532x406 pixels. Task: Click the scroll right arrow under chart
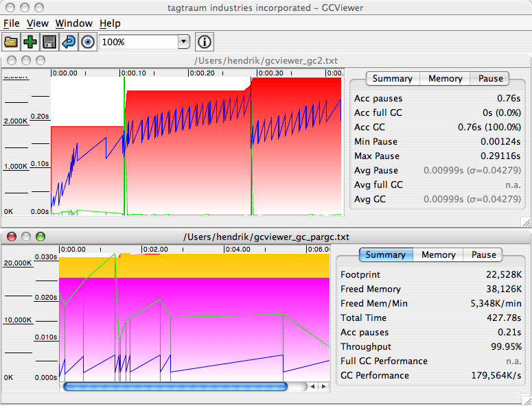click(323, 387)
